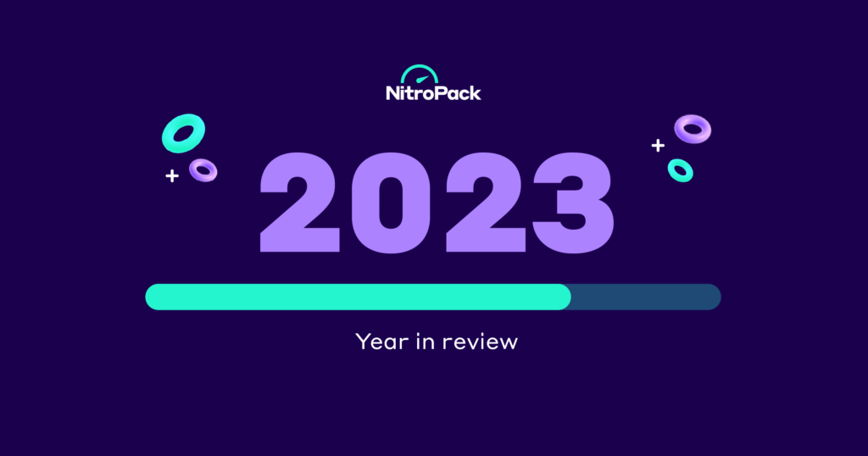
Task: Click the unfilled dark section of progress bar
Action: point(646,297)
